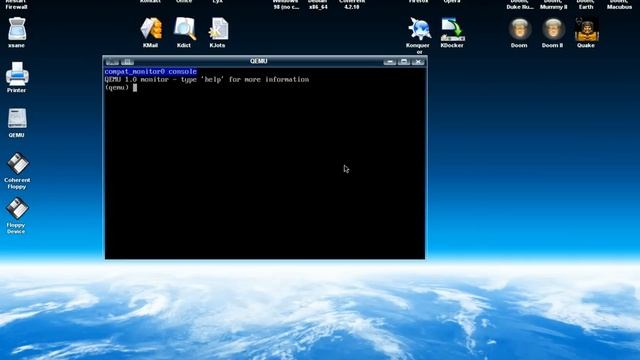
Task: Minimize the QEMU window
Action: (x=390, y=62)
